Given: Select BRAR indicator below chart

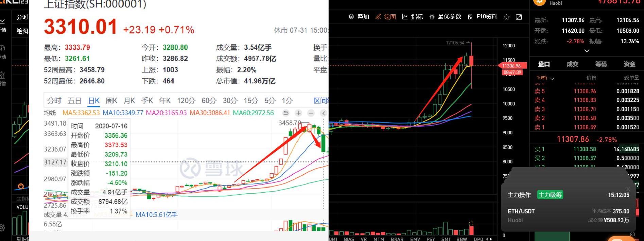Looking at the screenshot, I should coord(397,239).
